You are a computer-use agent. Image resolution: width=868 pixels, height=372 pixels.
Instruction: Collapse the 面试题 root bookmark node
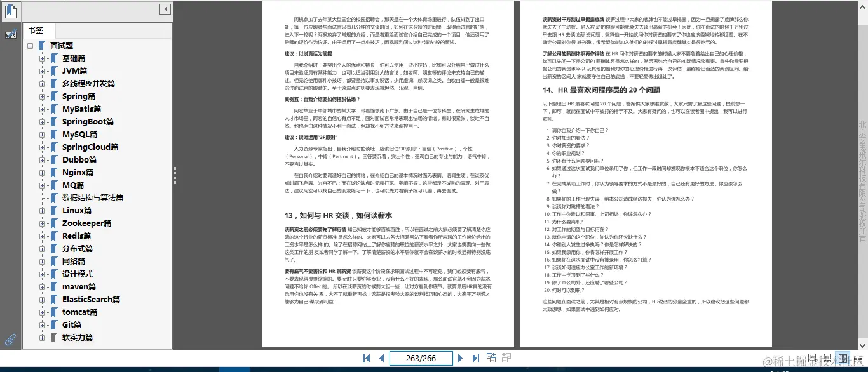coord(31,46)
